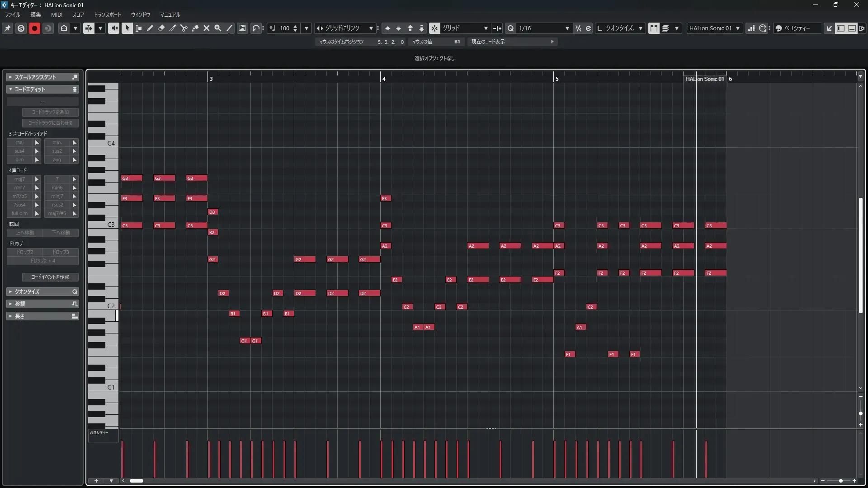This screenshot has width=868, height=488.
Task: Click the ドロップ2 button
Action: click(x=25, y=252)
